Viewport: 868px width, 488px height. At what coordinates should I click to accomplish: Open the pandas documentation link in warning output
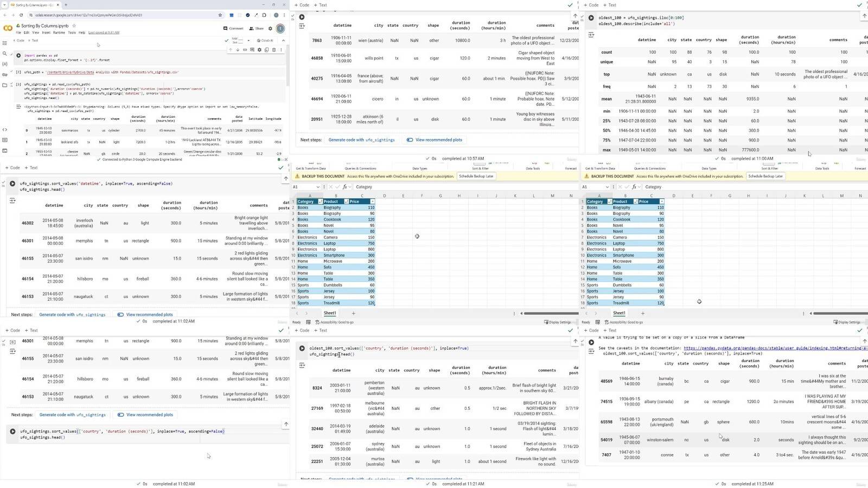[x=775, y=348]
